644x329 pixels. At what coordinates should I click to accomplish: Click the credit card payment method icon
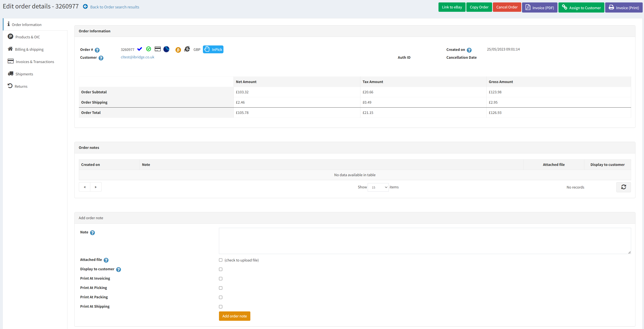point(157,49)
